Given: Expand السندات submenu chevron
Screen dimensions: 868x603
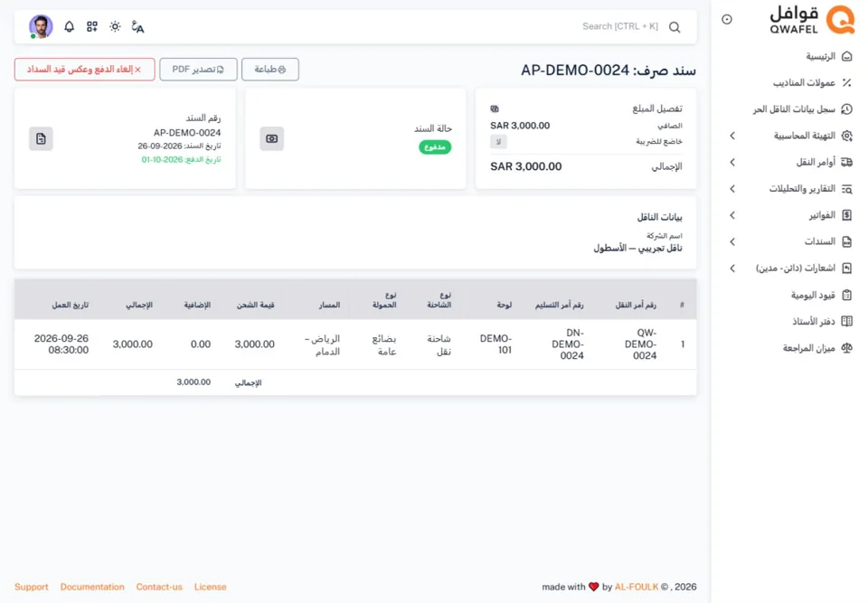Looking at the screenshot, I should point(732,242).
